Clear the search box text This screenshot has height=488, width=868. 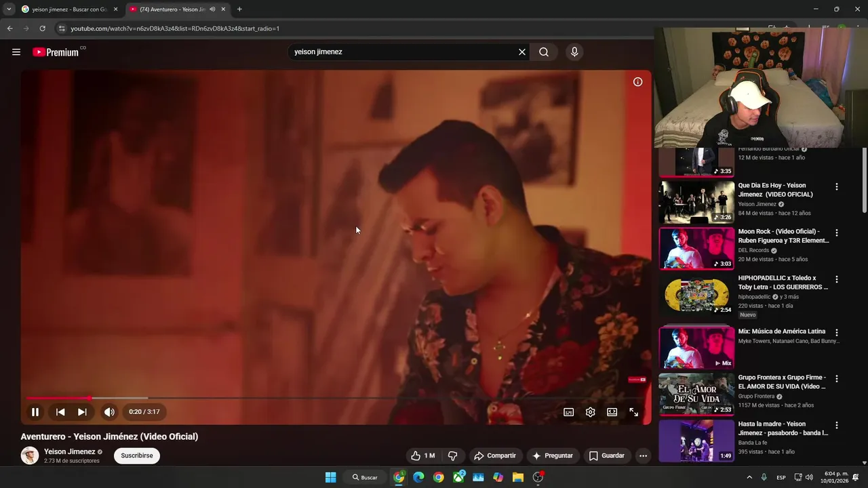pyautogui.click(x=522, y=52)
